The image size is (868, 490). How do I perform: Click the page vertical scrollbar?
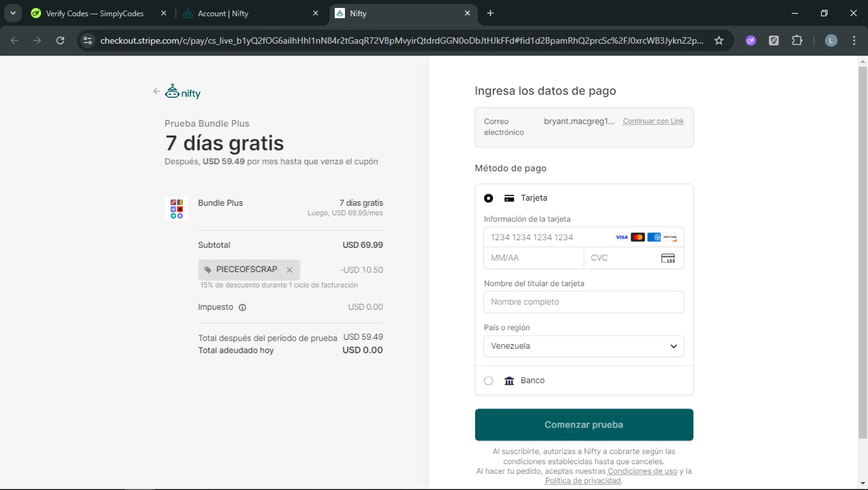pos(863,253)
